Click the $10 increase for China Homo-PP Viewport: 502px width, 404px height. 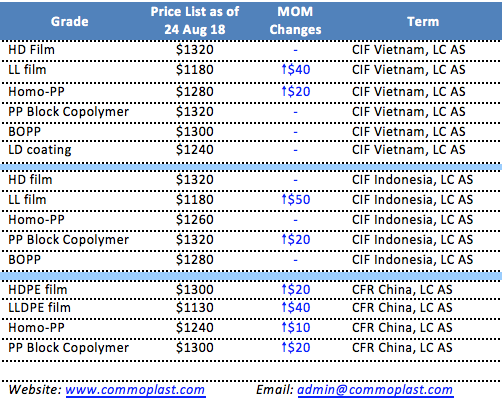pyautogui.click(x=296, y=328)
